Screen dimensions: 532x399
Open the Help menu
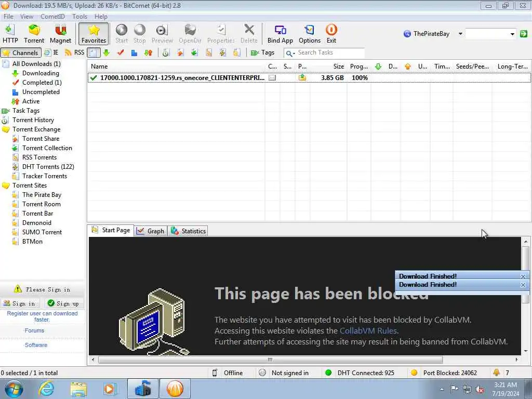pos(101,16)
